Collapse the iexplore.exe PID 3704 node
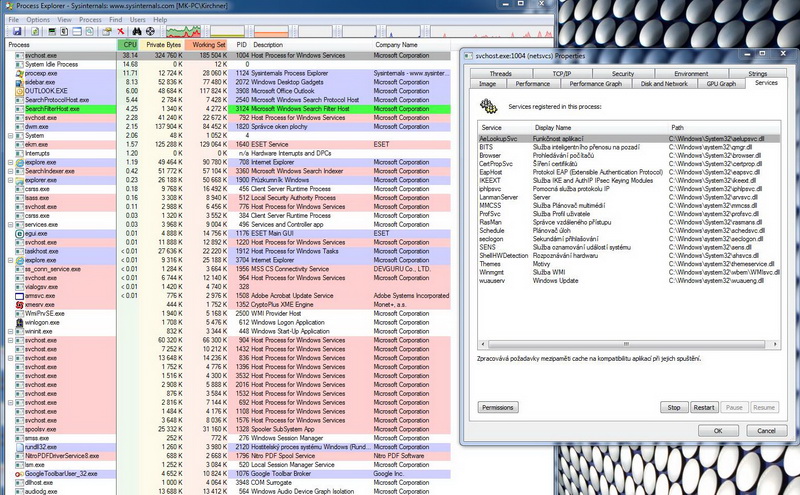800x495 pixels. point(10,260)
